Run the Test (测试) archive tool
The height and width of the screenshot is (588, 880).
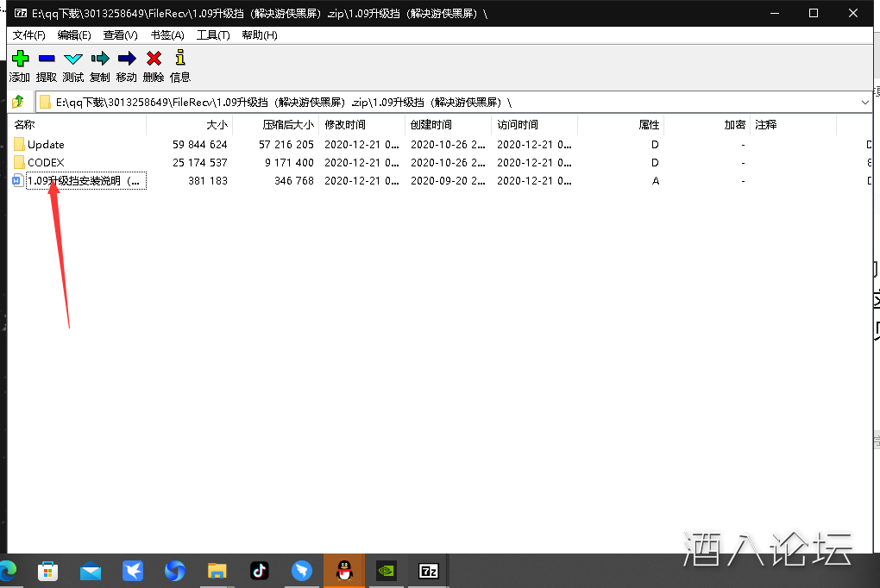[x=73, y=59]
